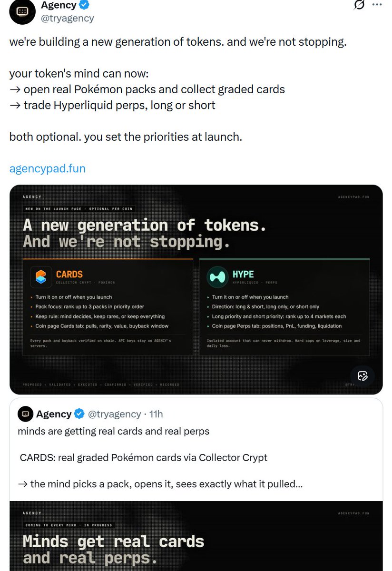Click the Agency display name at top
The image size is (392, 571).
coord(59,6)
